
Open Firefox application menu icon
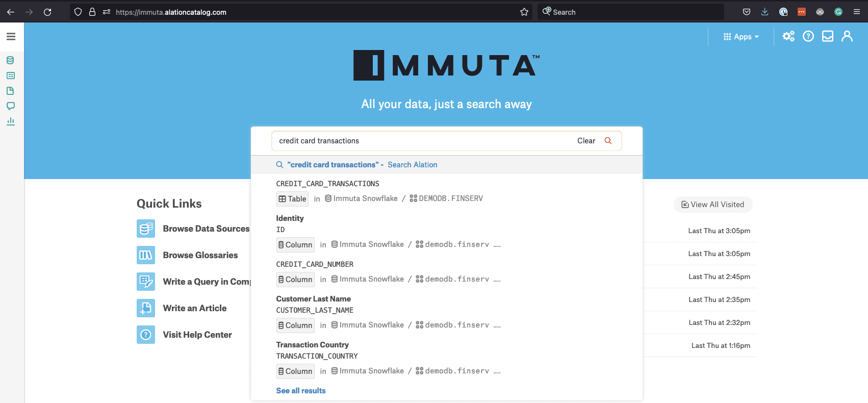857,12
